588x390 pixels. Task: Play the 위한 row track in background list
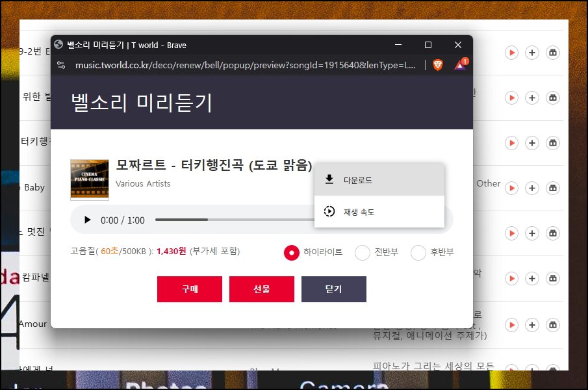pyautogui.click(x=511, y=98)
